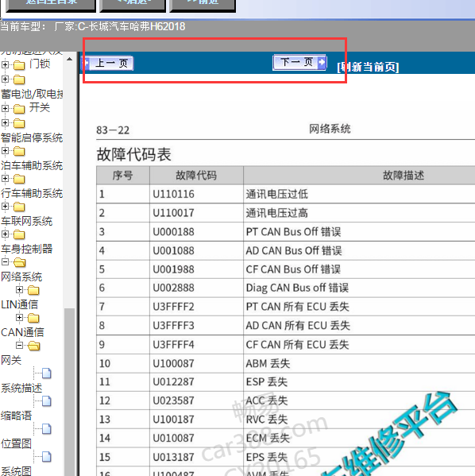475x476 pixels.
Task: Click the folder icon beside 开关
Action: 19,108
